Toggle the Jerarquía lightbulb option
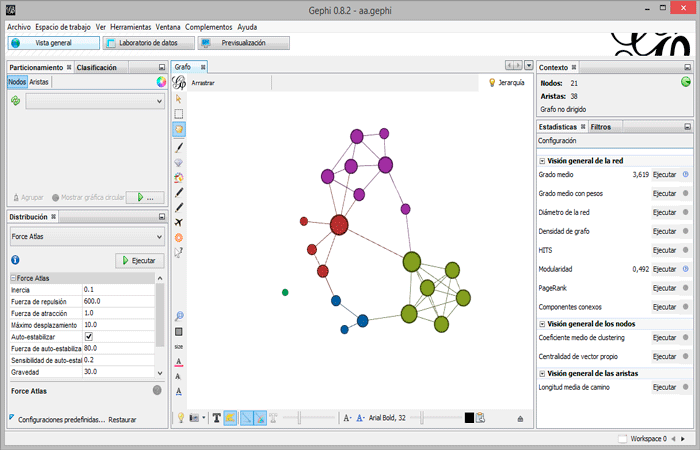This screenshot has height=450, width=700. coord(507,83)
